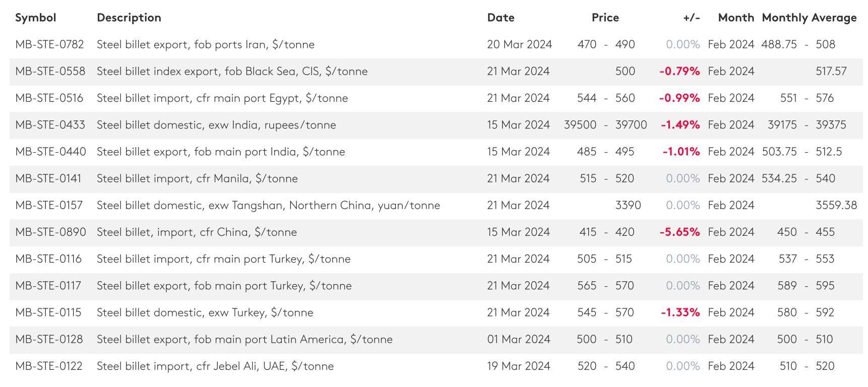This screenshot has height=387, width=868.
Task: Click the +/- column header
Action: 692,18
